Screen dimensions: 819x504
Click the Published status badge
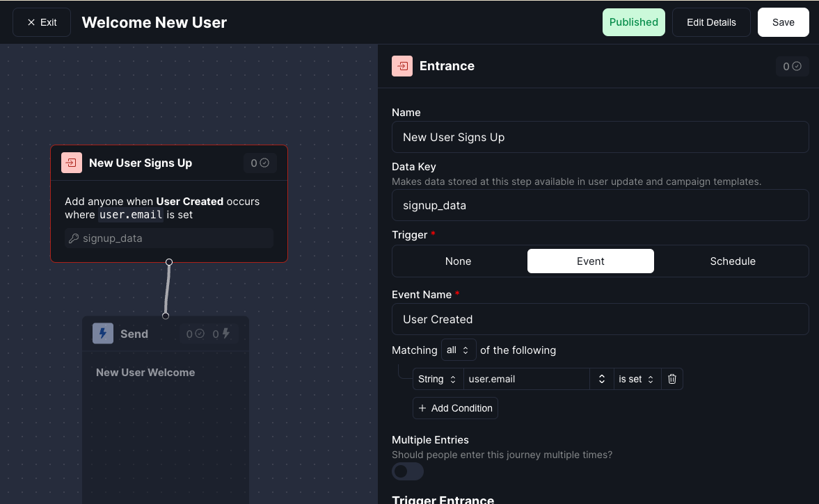click(x=633, y=22)
